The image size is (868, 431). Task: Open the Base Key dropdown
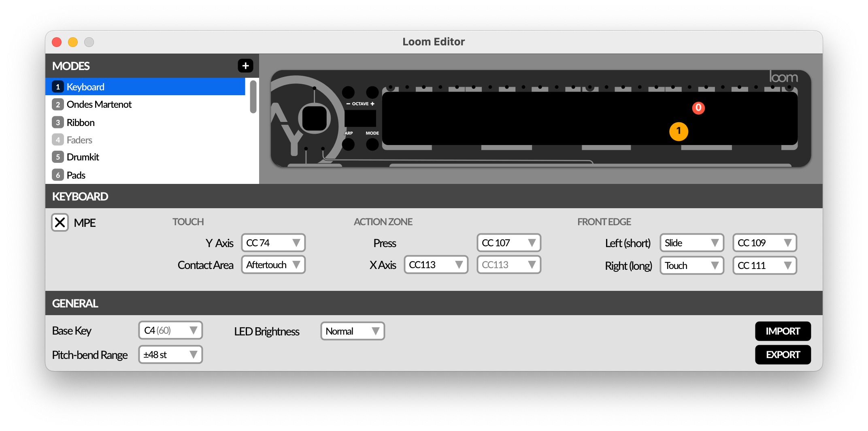pos(170,330)
